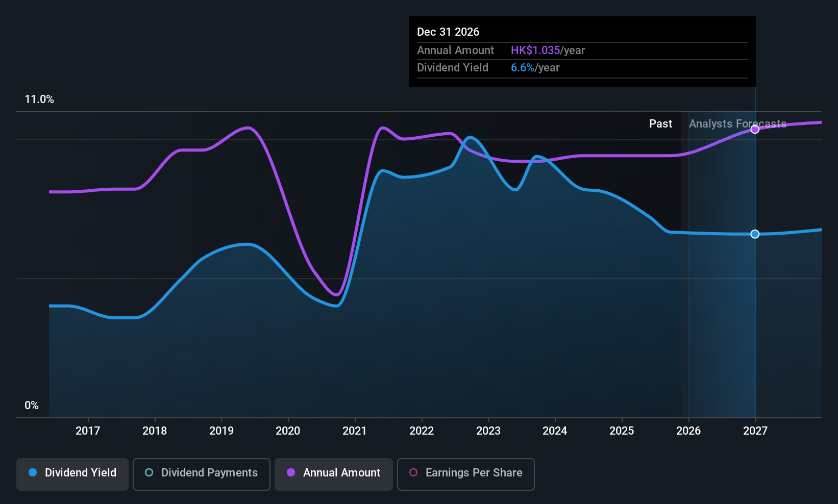This screenshot has width=838, height=504.
Task: Switch to the Analysts Forecasts section
Action: 737,123
